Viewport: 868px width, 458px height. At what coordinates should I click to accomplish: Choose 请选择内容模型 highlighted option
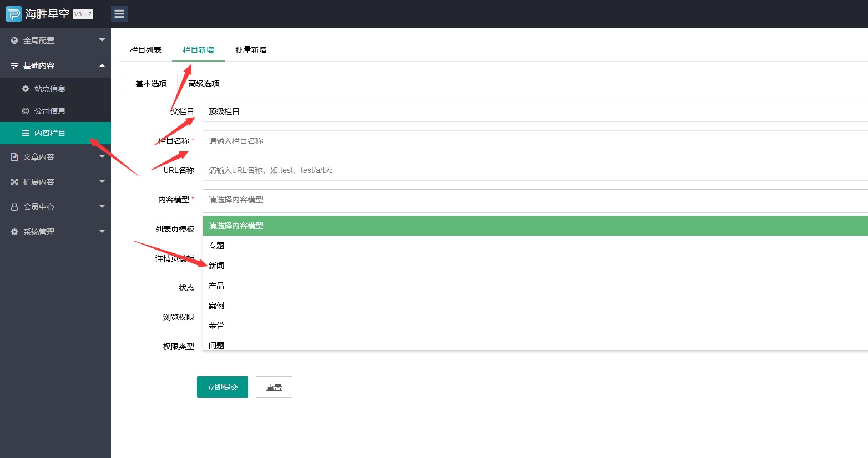point(535,226)
